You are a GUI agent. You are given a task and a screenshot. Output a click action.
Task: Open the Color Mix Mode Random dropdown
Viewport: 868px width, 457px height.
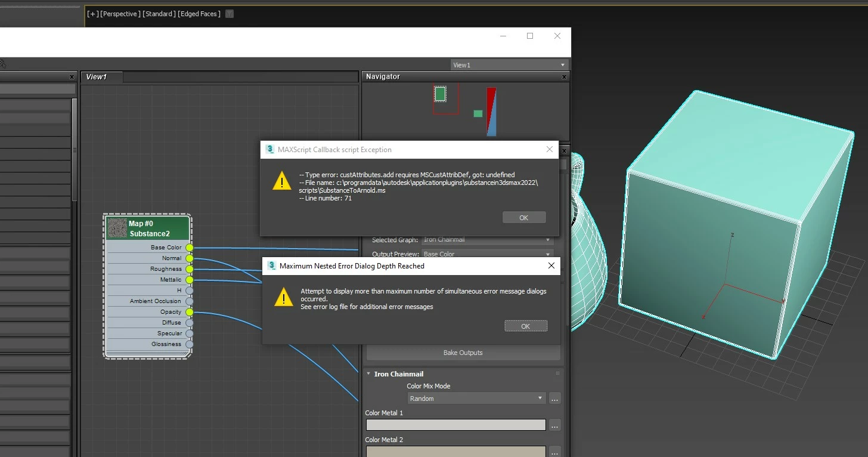click(476, 398)
